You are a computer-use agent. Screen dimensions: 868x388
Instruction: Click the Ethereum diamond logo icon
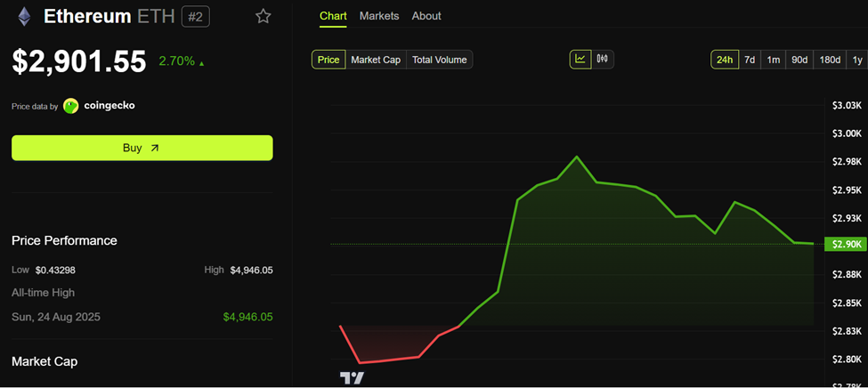pyautogui.click(x=24, y=17)
